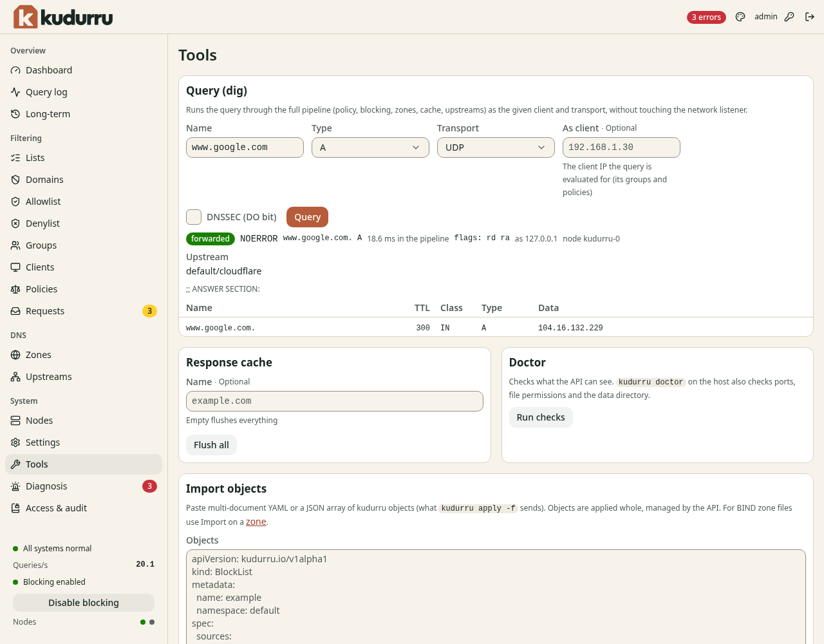Click the Zones globe icon
This screenshot has width=824, height=644.
click(15, 355)
